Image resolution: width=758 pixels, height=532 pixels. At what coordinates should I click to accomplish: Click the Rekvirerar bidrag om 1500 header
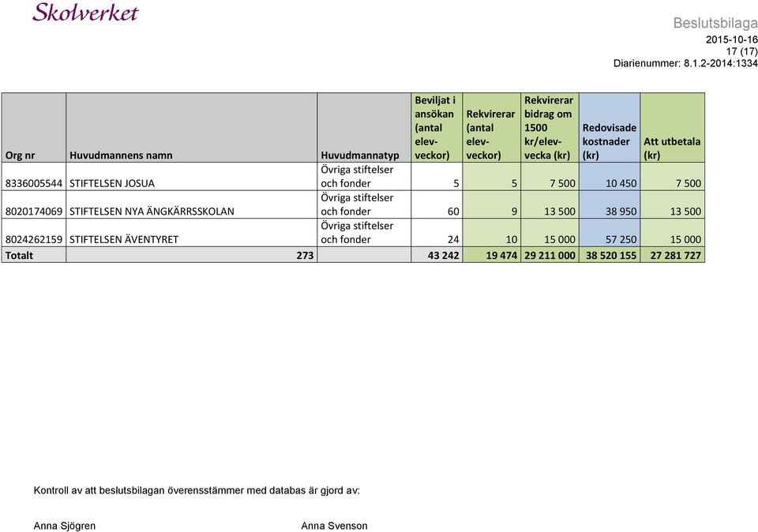click(x=550, y=128)
